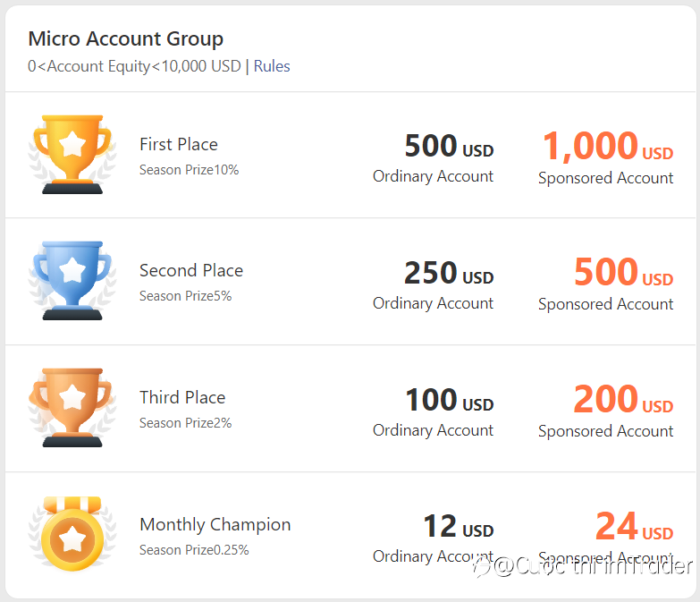Open the Rules link

coord(272,66)
